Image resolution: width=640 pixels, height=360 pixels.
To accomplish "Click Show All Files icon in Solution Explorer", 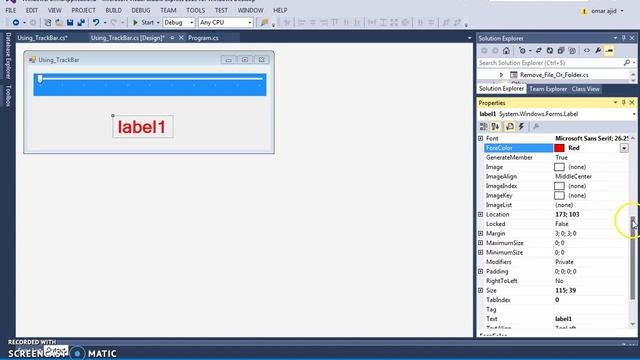I will pos(572,51).
